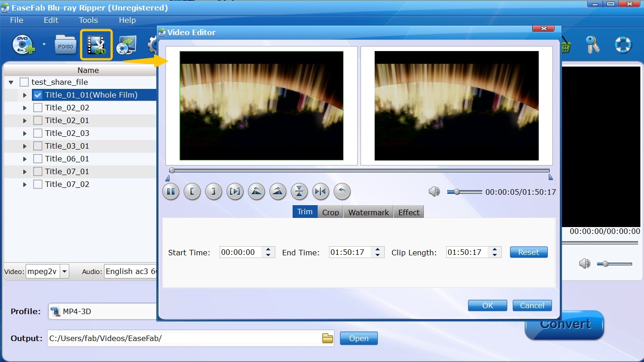The image size is (644, 362).
Task: Set trim end with right bracket button
Action: pyautogui.click(x=213, y=191)
